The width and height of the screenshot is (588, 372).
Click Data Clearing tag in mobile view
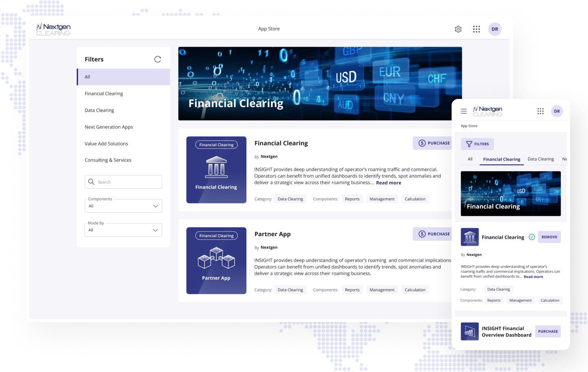[499, 289]
